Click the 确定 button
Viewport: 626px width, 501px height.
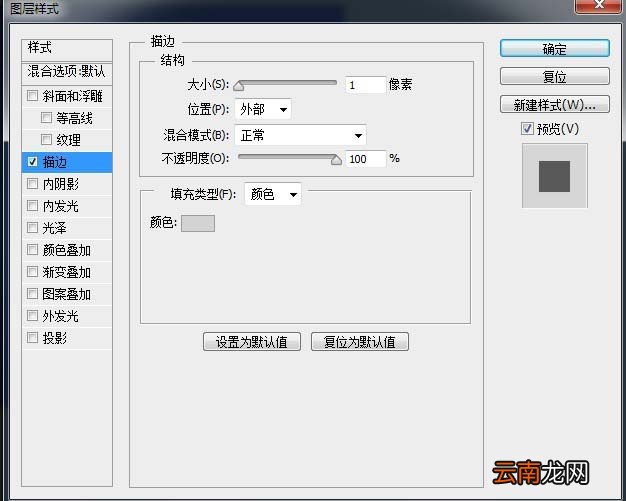[x=555, y=49]
